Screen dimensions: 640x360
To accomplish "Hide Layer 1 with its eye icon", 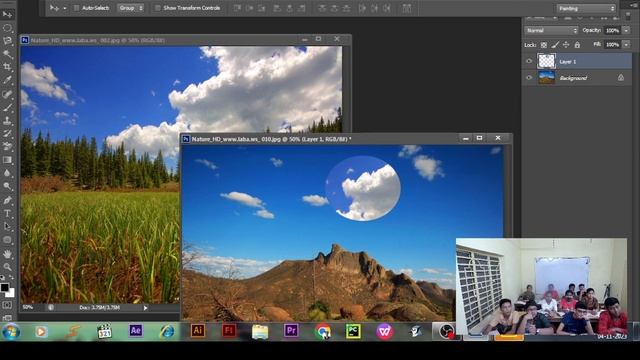I will 529,61.
